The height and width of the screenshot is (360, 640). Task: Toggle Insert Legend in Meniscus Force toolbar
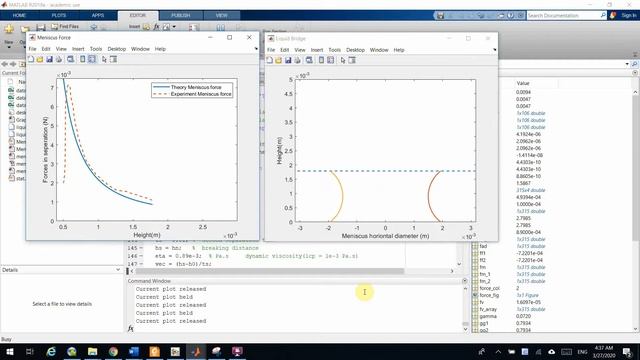coord(92,60)
